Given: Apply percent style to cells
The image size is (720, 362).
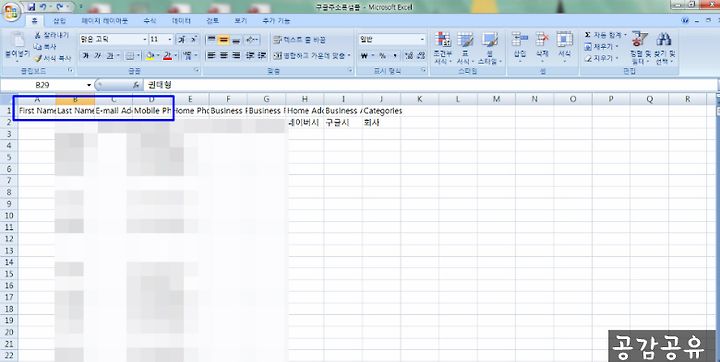Looking at the screenshot, I should pos(382,56).
